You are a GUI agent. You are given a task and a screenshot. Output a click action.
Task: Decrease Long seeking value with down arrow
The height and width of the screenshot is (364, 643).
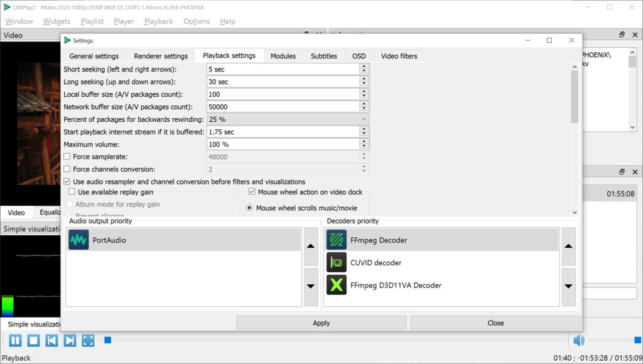[x=364, y=84]
